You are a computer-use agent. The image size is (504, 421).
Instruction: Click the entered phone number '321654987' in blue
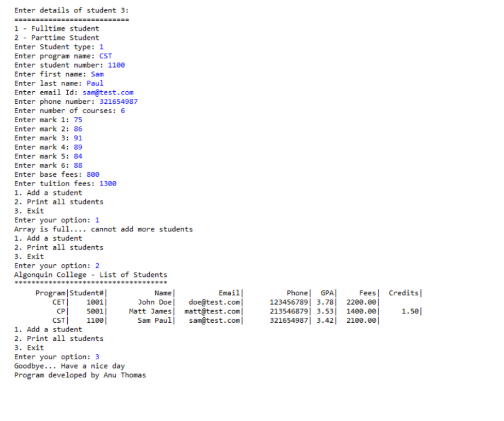coord(118,102)
